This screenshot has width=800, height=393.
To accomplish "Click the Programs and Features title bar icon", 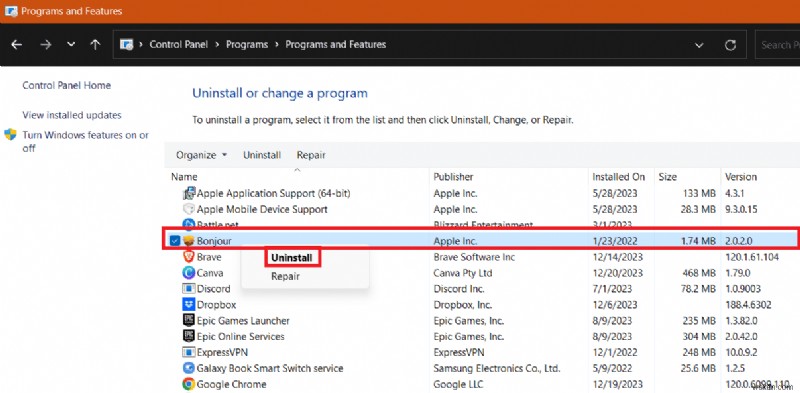I will [11, 10].
